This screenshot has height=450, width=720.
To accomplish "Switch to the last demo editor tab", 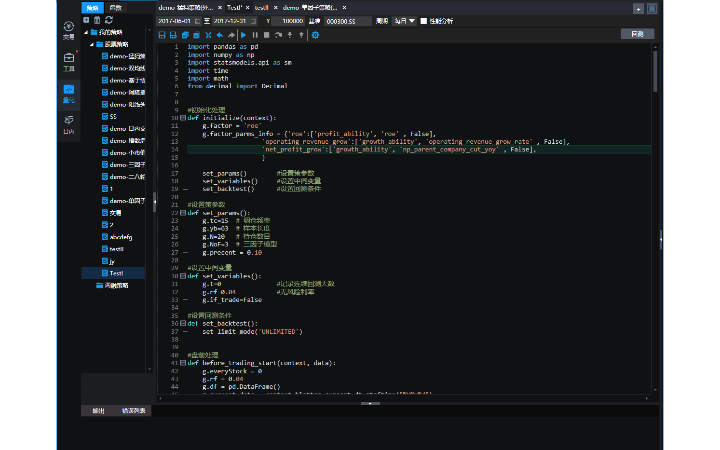I will [310, 8].
